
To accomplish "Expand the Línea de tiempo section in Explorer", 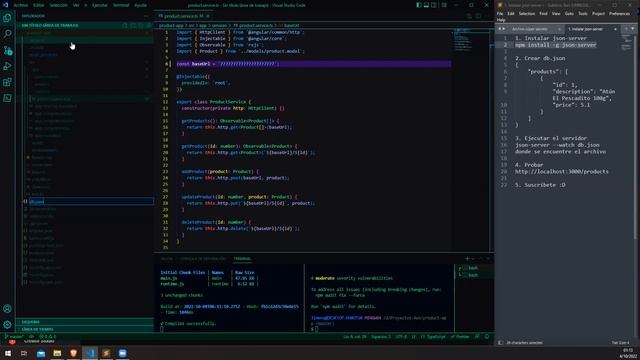I will pyautogui.click(x=84, y=329).
